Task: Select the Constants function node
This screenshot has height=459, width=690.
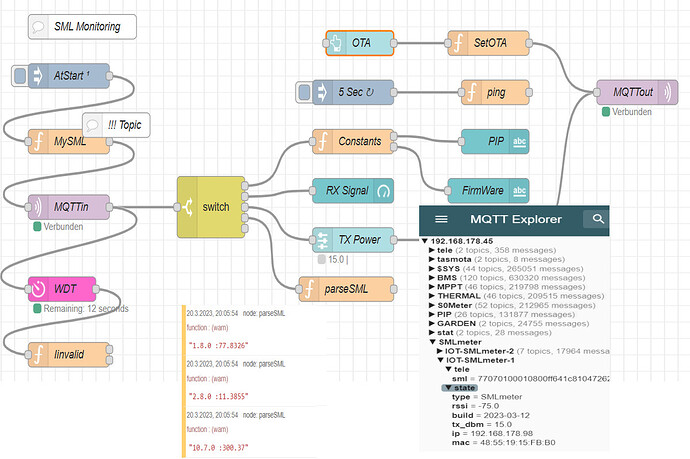Action: tap(353, 142)
